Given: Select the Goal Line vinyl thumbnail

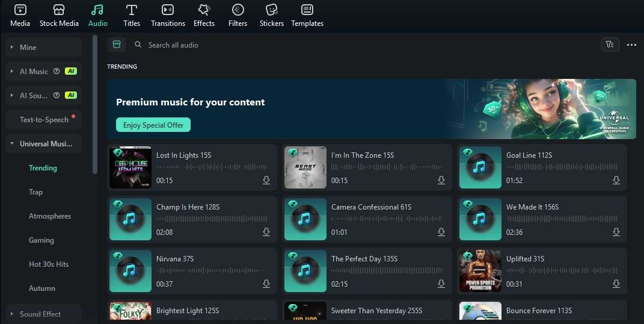Looking at the screenshot, I should point(480,167).
